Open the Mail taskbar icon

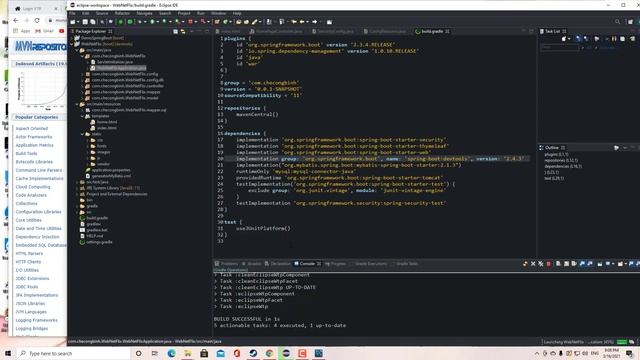[220, 353]
